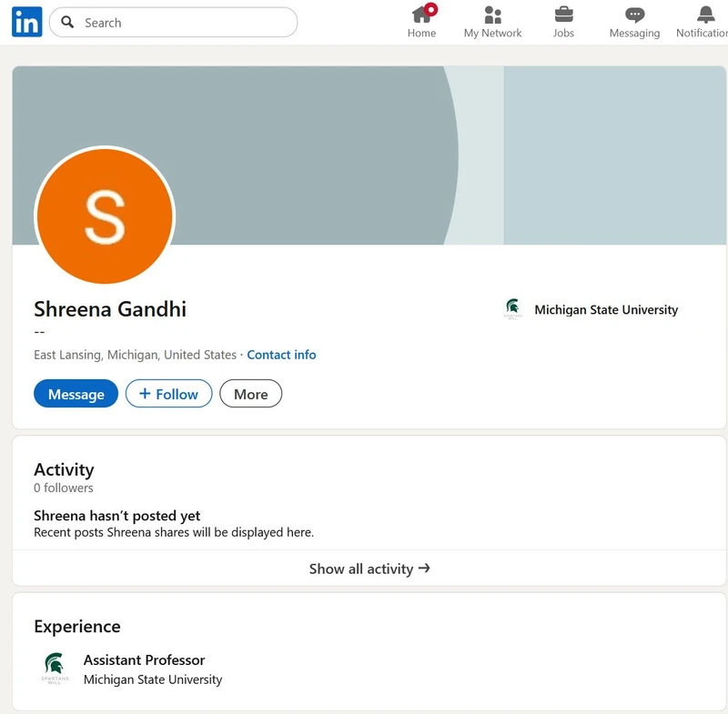Click the Home label in navigation
728x714 pixels.
pos(421,34)
